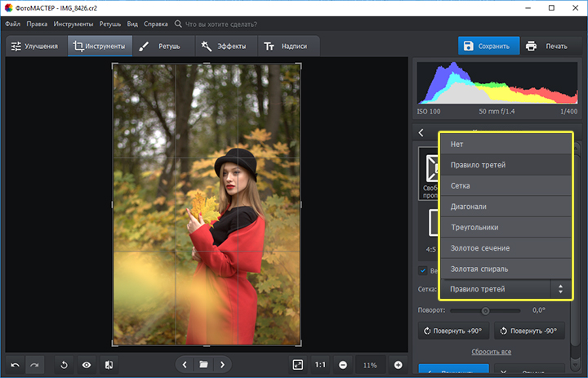588x378 pixels.
Task: Choose Золотое сечение from the grid list
Action: point(480,247)
